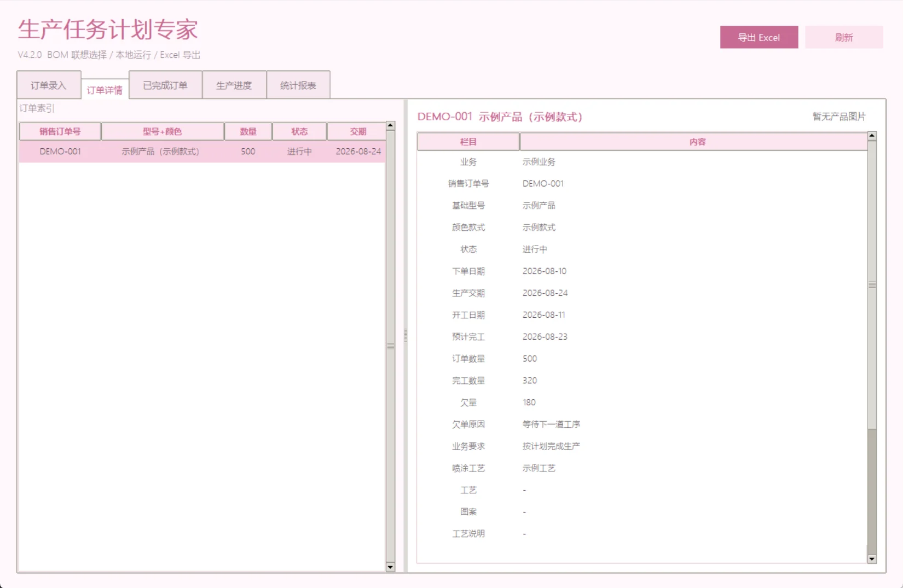
Task: Select the 业务 detail row
Action: click(642, 162)
